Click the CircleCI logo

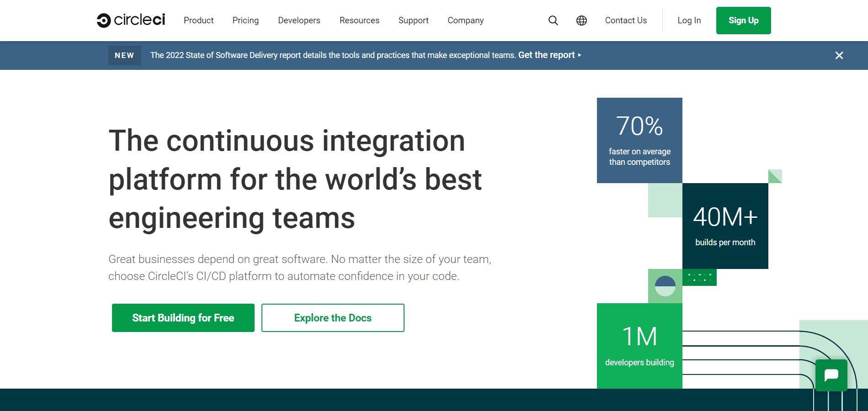tap(131, 20)
